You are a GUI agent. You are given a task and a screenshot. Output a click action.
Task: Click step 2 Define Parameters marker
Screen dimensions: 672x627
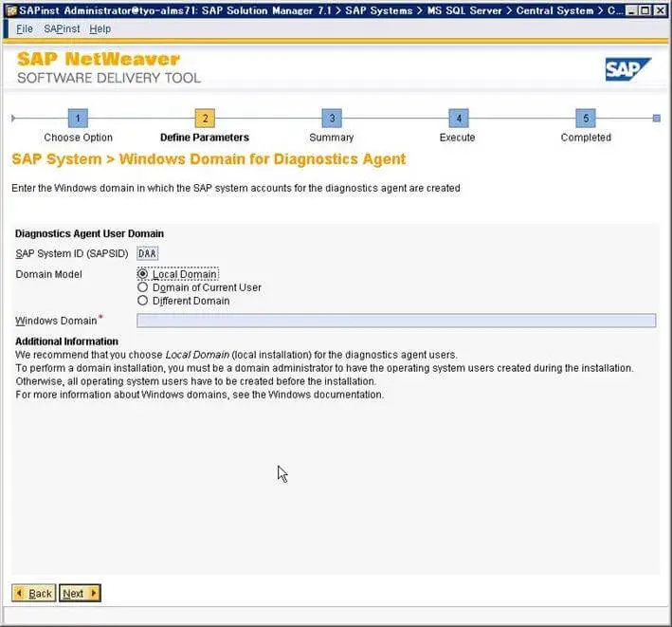(x=205, y=118)
